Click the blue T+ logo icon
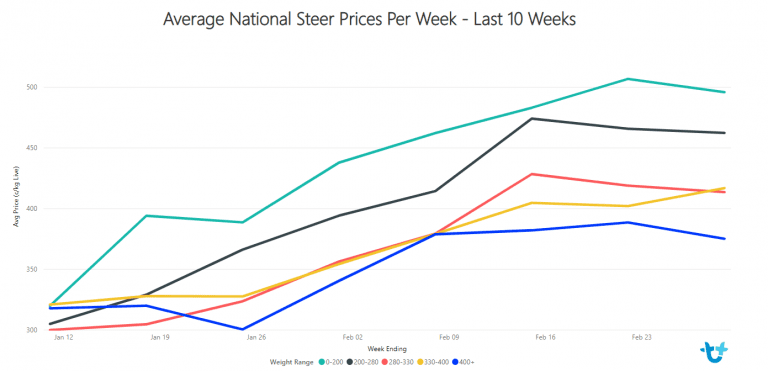768x371 pixels. coord(714,351)
